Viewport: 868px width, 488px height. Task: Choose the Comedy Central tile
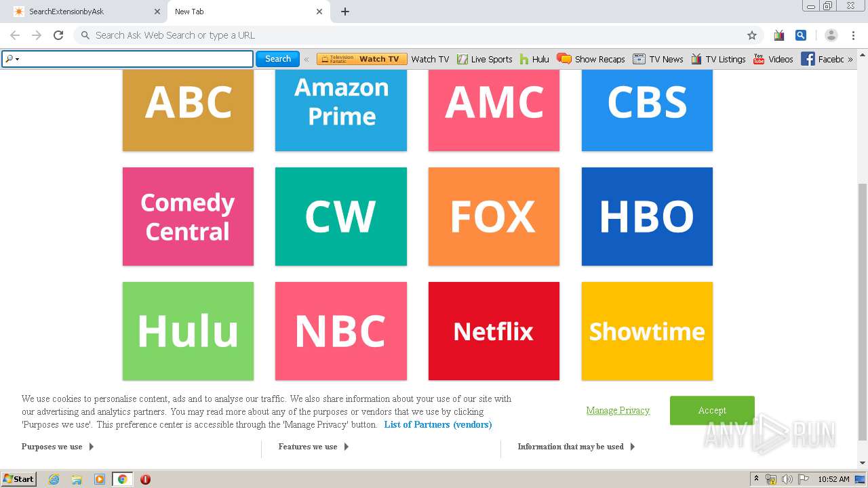tap(188, 217)
